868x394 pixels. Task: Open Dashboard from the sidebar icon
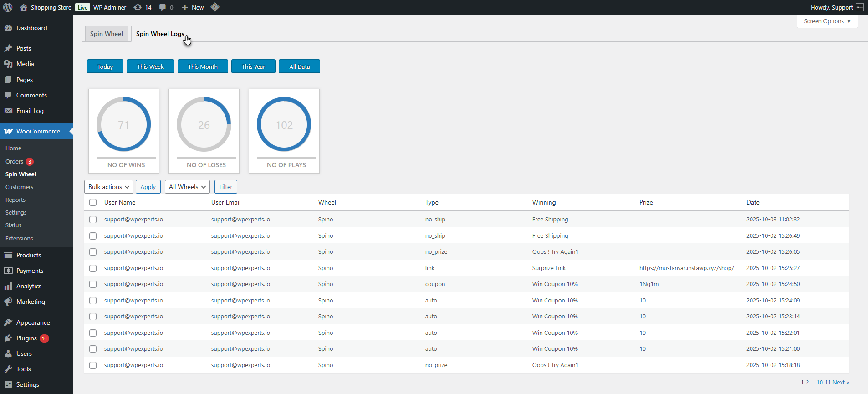tap(8, 28)
